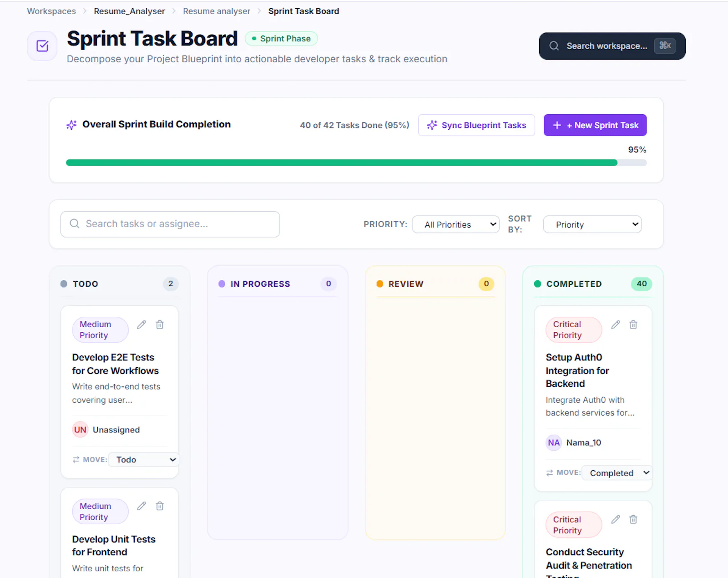
Task: Click the search magnifier in workspace search
Action: [x=554, y=46]
